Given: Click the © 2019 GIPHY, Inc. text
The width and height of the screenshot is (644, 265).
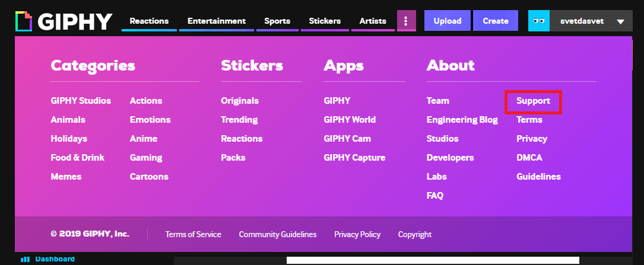Looking at the screenshot, I should click(x=90, y=234).
